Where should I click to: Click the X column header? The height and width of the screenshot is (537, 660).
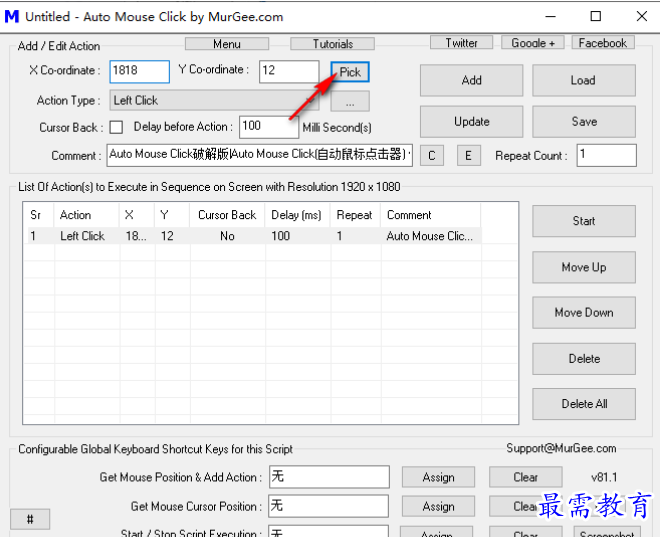(137, 215)
